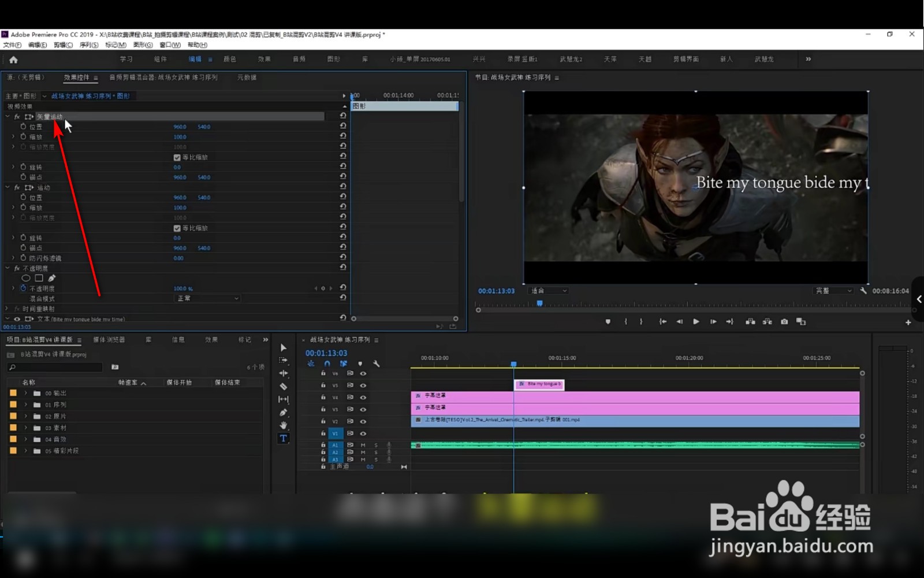Show more workspaces overflow arrow
Viewport: 924px width, 578px height.
[808, 59]
